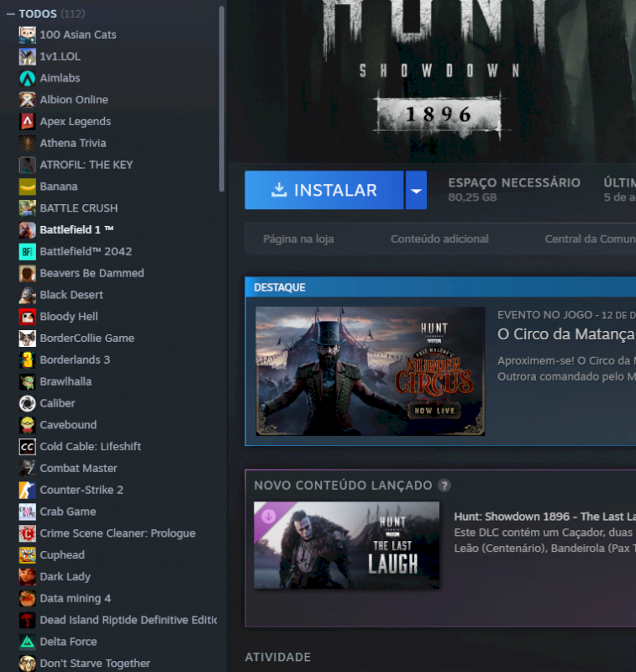
Task: Click the Borderlands 3 icon
Action: [27, 360]
